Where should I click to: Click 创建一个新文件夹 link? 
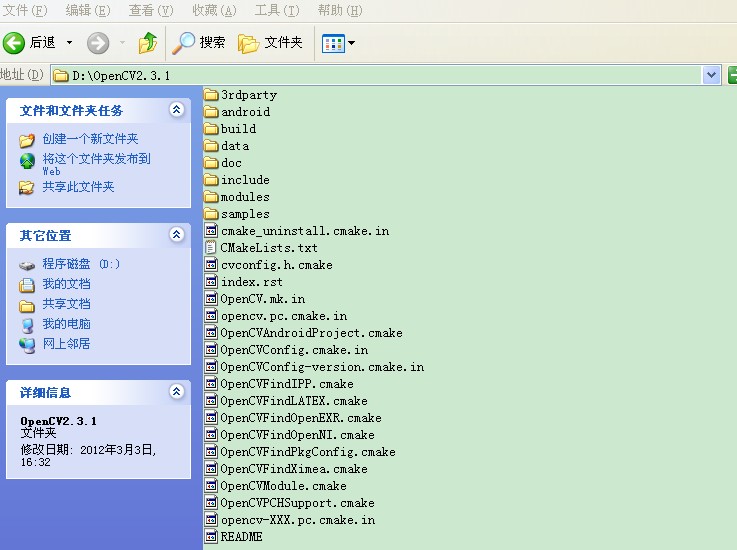90,139
